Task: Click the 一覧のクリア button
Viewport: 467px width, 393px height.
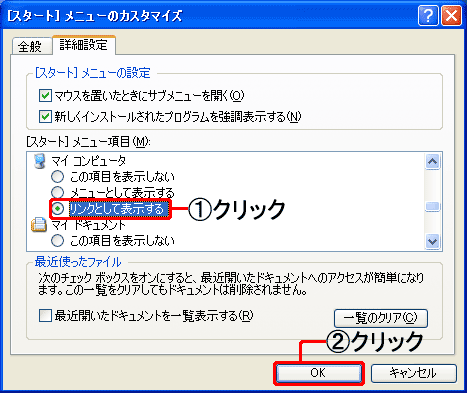Action: 381,318
